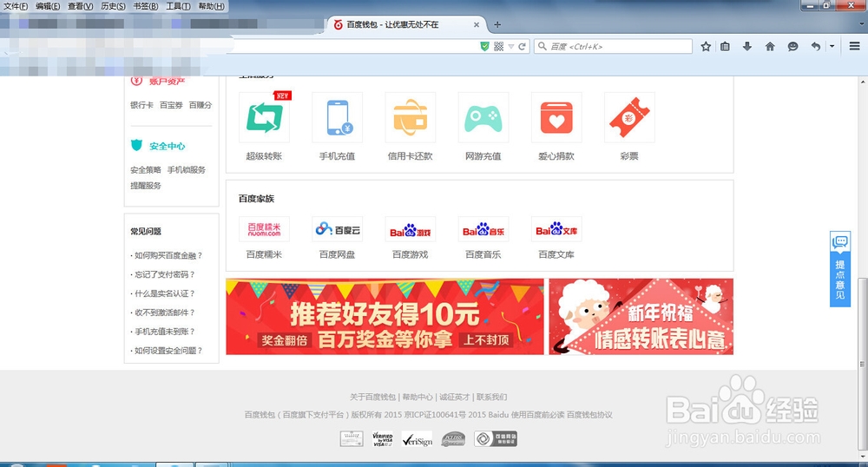
Task: Open the 手机充值 phone recharge icon
Action: pyautogui.click(x=337, y=117)
